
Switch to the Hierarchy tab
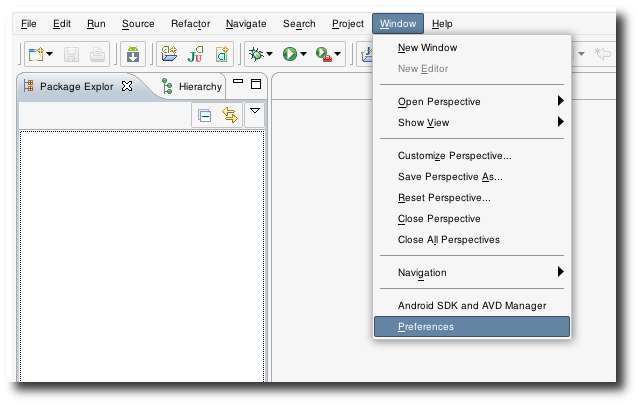coord(192,86)
